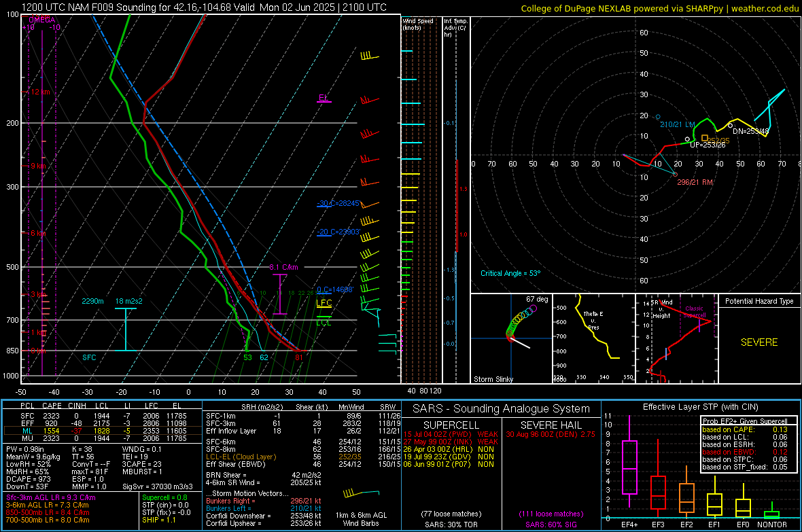
Task: Click the red based on EBWD: row
Action: coord(745,452)
